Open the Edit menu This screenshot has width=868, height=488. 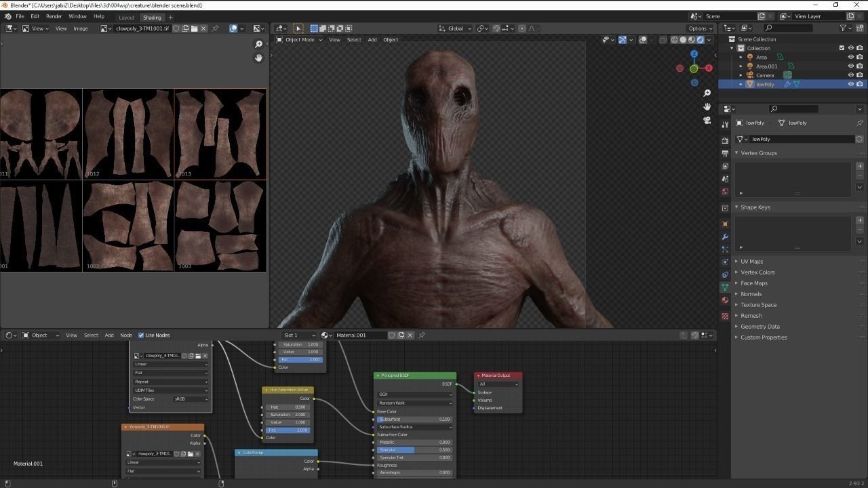point(35,16)
